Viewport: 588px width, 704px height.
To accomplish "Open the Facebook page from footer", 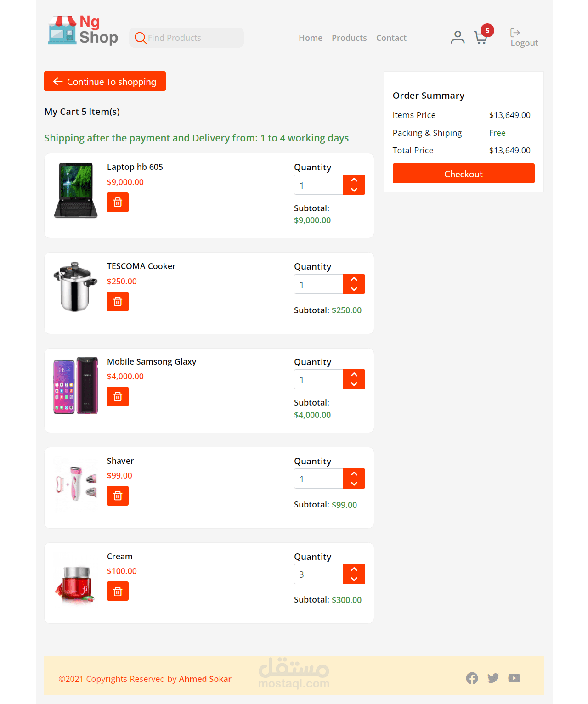I will pos(472,678).
